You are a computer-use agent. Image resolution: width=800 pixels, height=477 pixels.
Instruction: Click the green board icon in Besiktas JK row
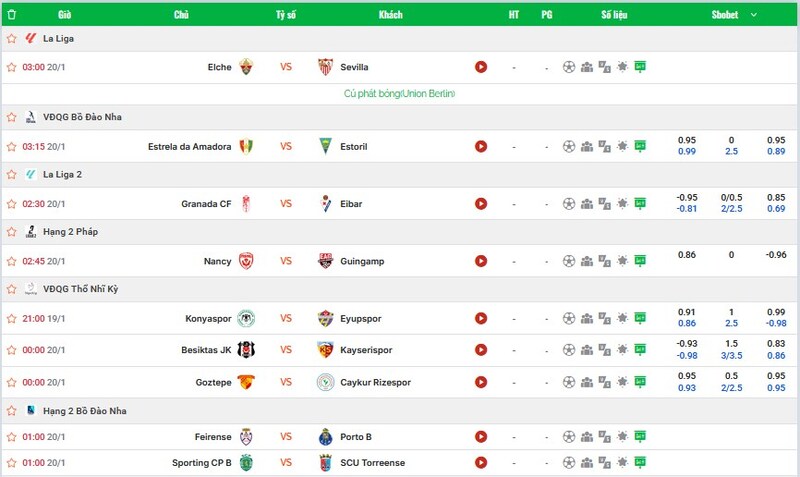pyautogui.click(x=640, y=350)
